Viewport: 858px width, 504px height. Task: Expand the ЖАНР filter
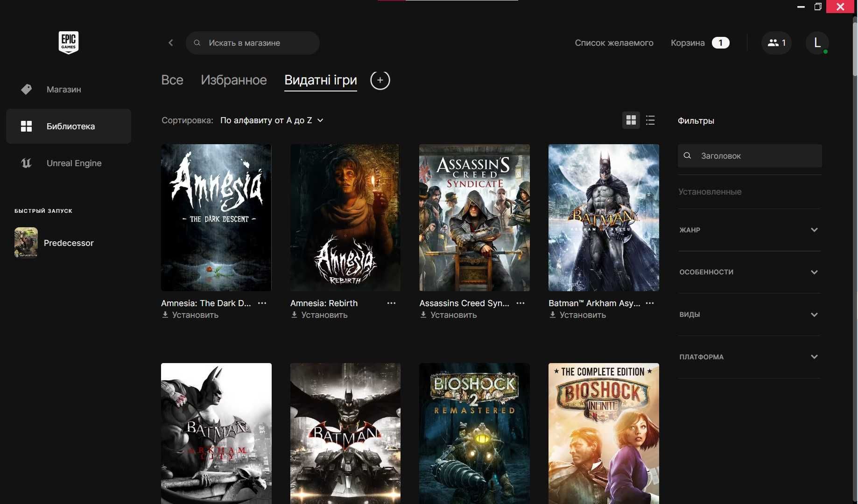click(749, 230)
